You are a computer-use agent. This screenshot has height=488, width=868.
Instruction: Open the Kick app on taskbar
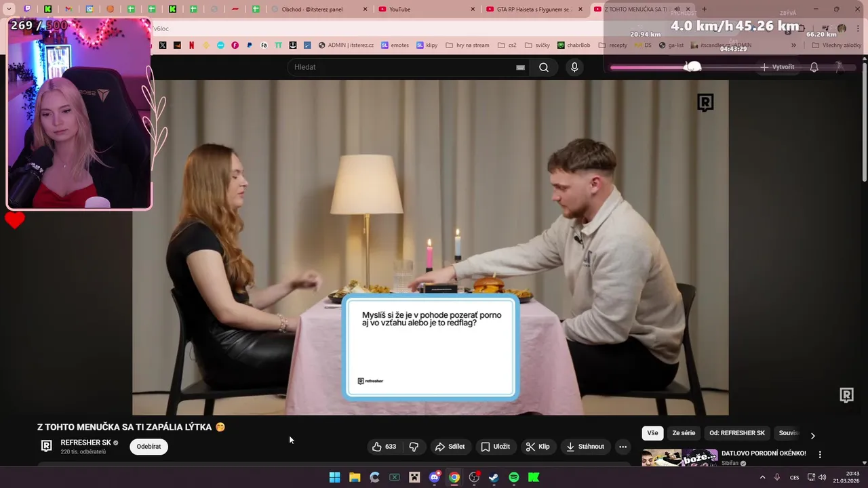pos(534,477)
